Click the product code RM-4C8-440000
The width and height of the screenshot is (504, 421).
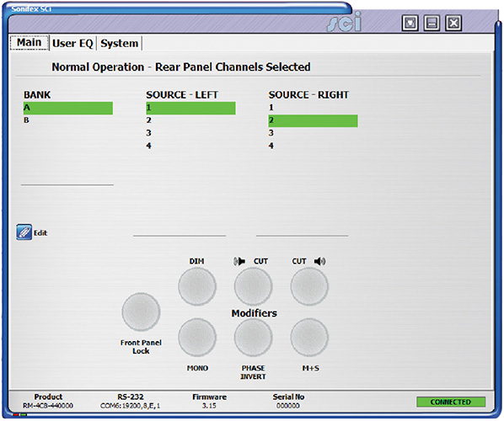coord(48,406)
